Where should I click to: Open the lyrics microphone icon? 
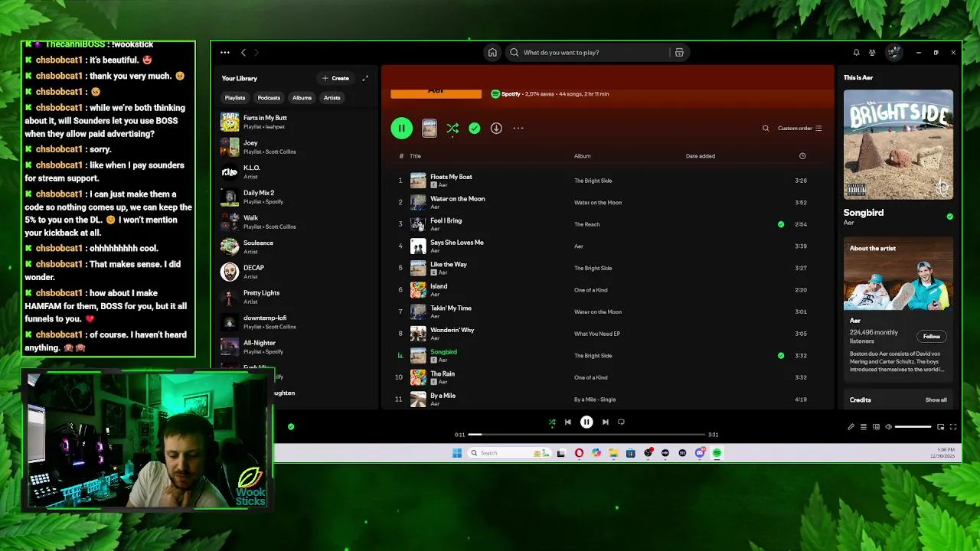pos(851,427)
